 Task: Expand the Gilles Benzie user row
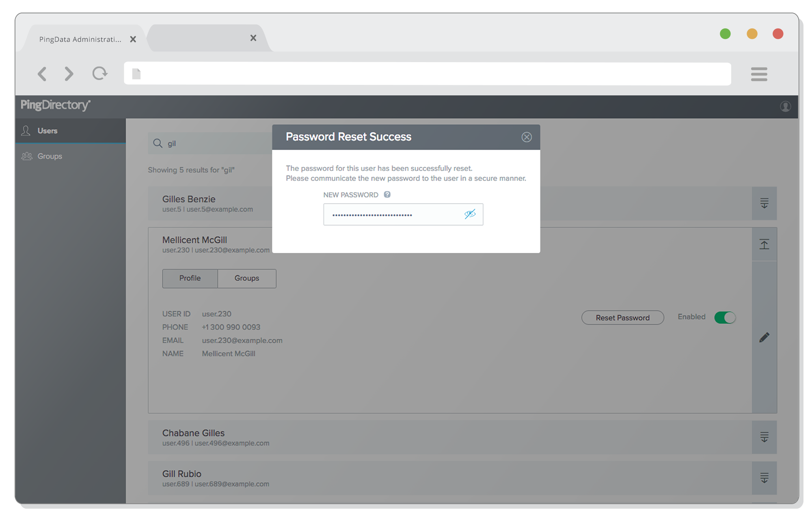[764, 203]
